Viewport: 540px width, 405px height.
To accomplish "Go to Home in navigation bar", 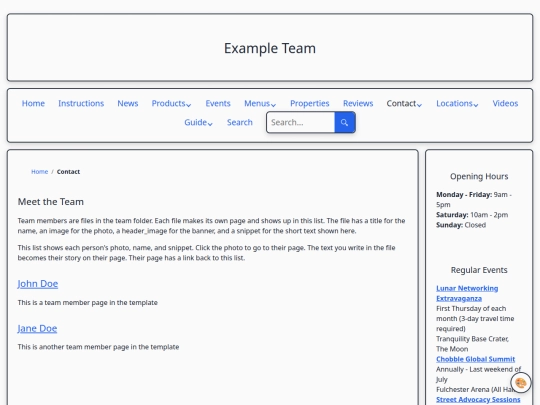I will point(33,103).
